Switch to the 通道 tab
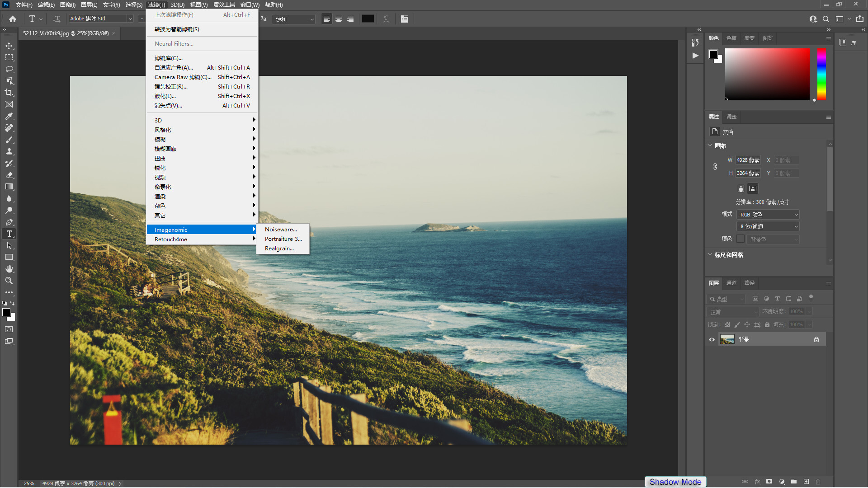The width and height of the screenshot is (868, 488). (x=731, y=283)
